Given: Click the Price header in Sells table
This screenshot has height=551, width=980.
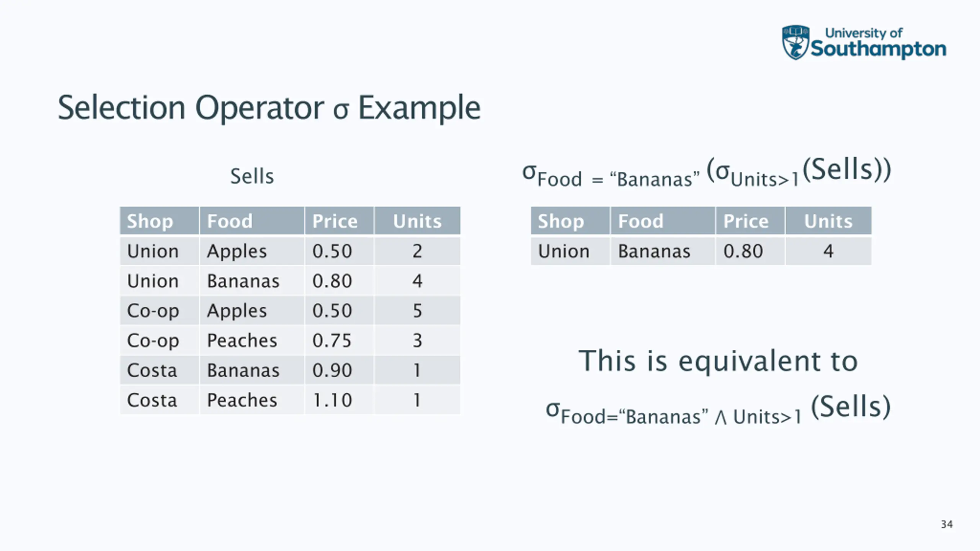Looking at the screenshot, I should pos(339,220).
